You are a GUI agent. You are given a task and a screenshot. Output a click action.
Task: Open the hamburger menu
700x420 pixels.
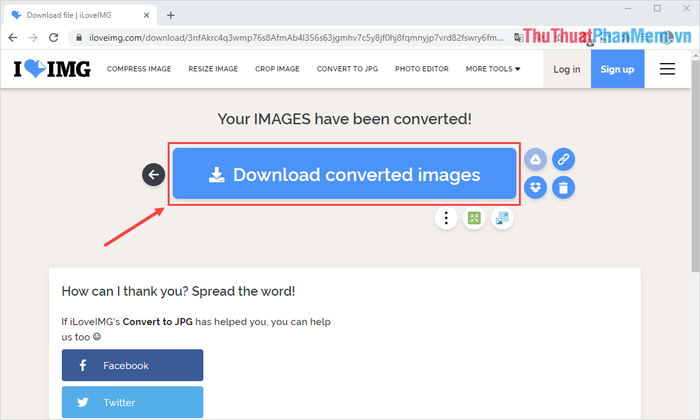pyautogui.click(x=667, y=69)
